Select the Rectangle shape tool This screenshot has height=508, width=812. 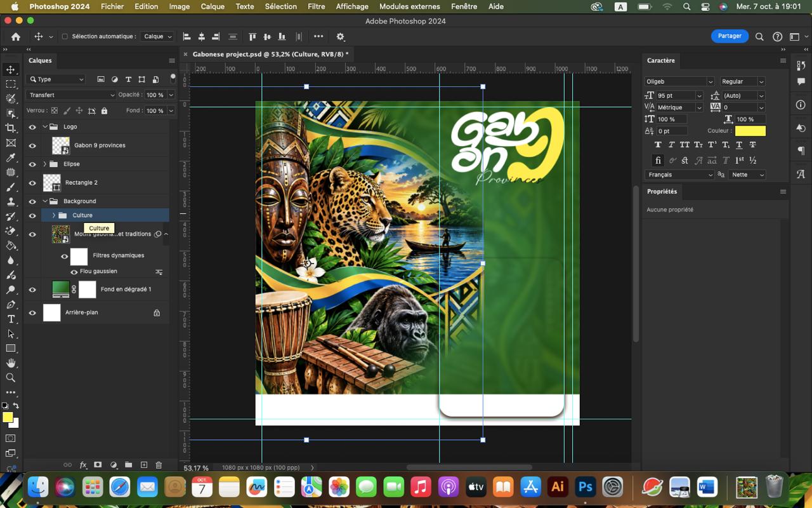pos(11,349)
